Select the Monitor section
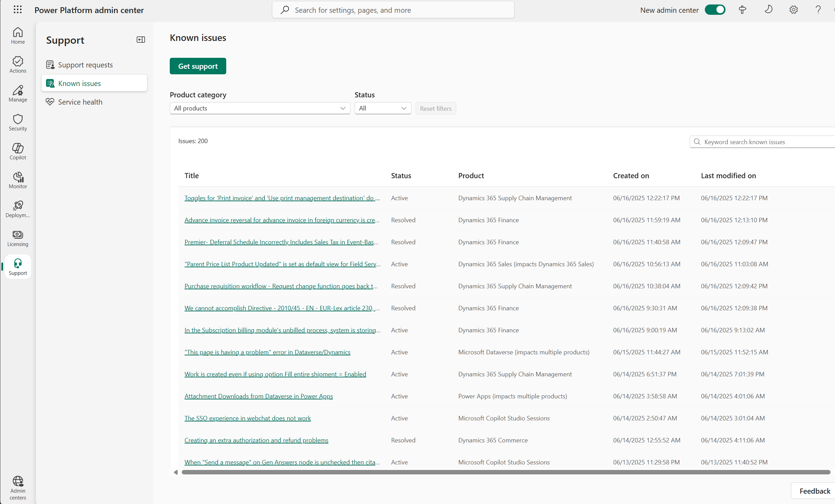This screenshot has height=504, width=835. (x=18, y=180)
